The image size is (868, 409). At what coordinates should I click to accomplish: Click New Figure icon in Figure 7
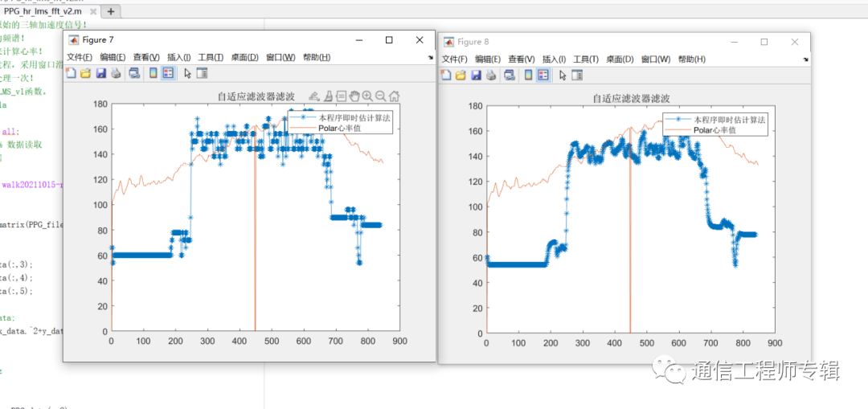pyautogui.click(x=72, y=73)
